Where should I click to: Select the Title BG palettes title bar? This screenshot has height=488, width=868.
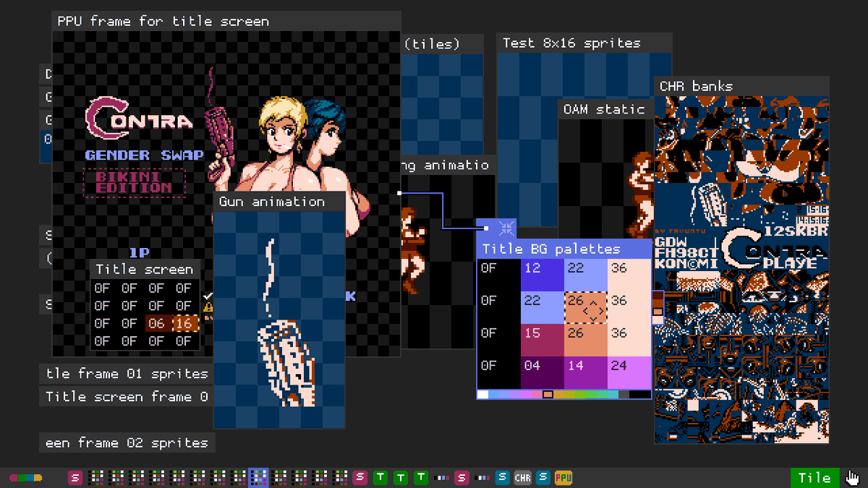click(564, 249)
